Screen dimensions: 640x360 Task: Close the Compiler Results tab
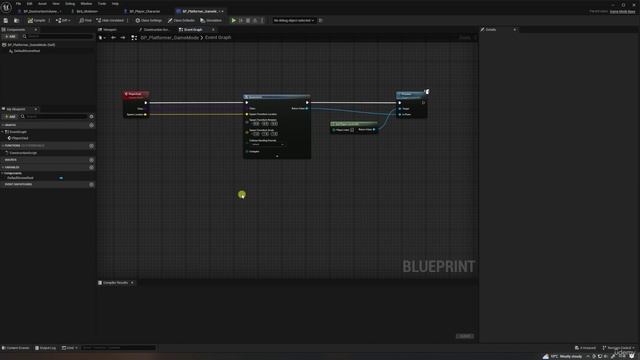tap(132, 283)
